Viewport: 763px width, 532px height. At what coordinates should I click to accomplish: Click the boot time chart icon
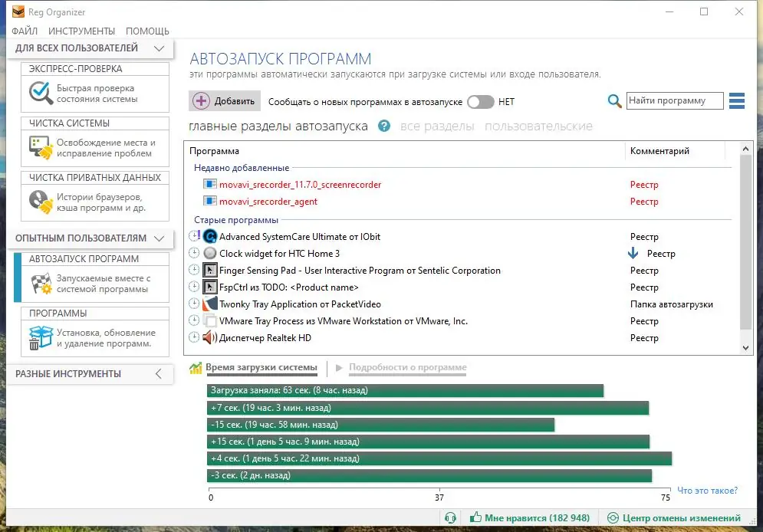(x=196, y=368)
